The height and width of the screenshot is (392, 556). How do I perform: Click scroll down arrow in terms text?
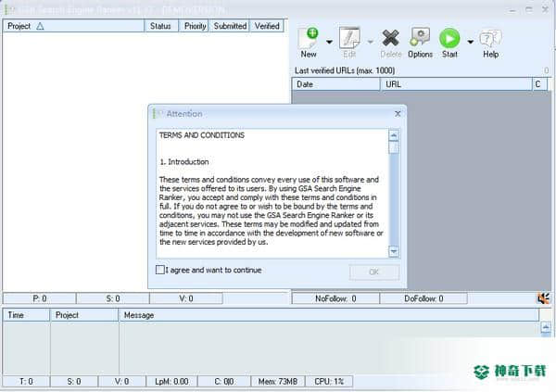pos(394,251)
